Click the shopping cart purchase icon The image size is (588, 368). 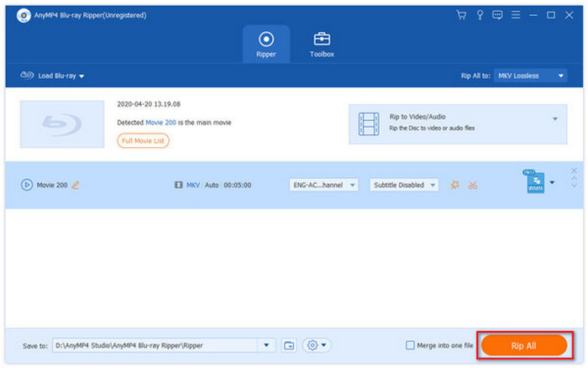click(460, 15)
